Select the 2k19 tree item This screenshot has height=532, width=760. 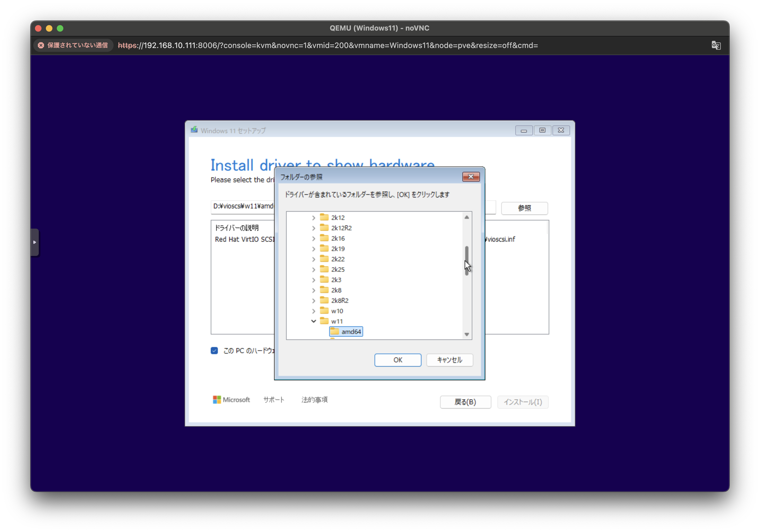(x=338, y=249)
